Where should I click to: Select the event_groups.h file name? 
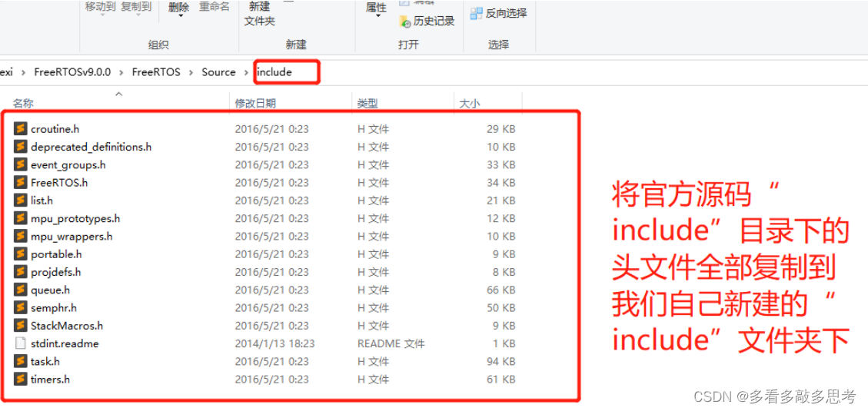pyautogui.click(x=68, y=165)
